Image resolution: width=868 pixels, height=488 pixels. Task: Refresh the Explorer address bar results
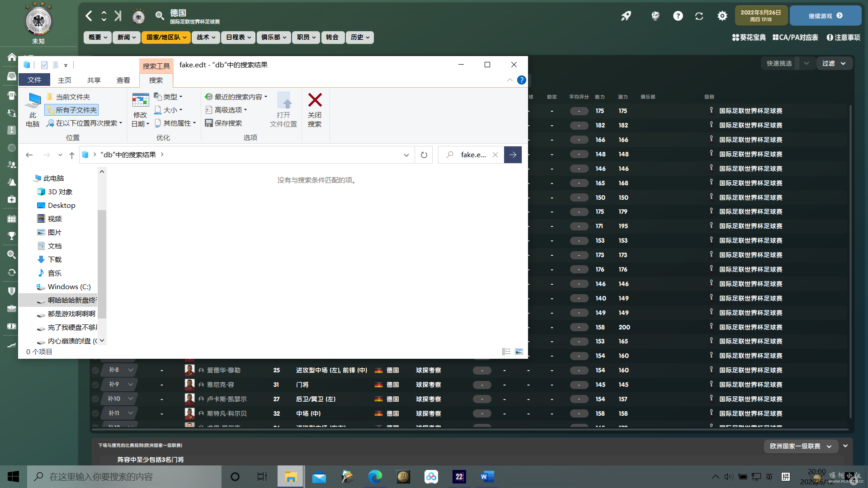pyautogui.click(x=424, y=155)
